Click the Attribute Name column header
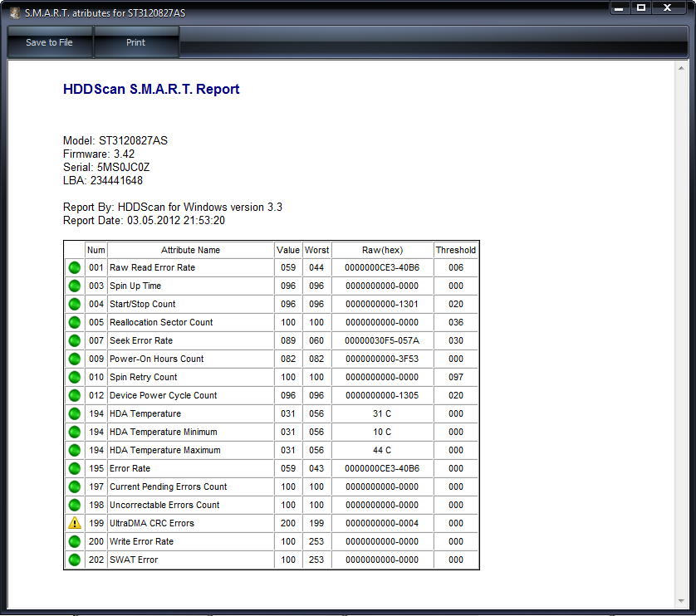The image size is (696, 616). tap(190, 250)
